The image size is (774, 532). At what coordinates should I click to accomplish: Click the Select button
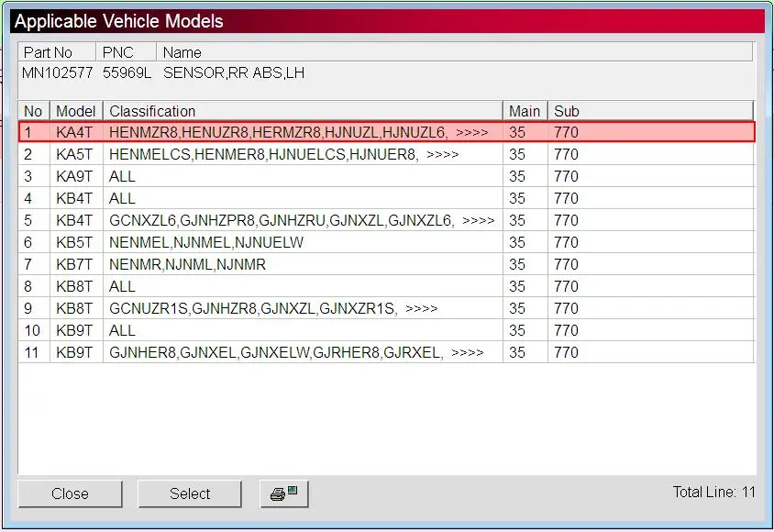(x=190, y=493)
